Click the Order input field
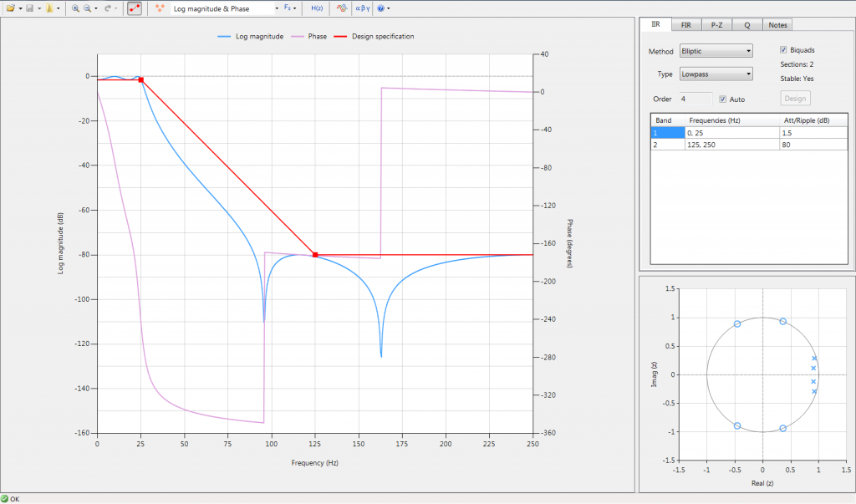The image size is (856, 504). click(x=695, y=99)
